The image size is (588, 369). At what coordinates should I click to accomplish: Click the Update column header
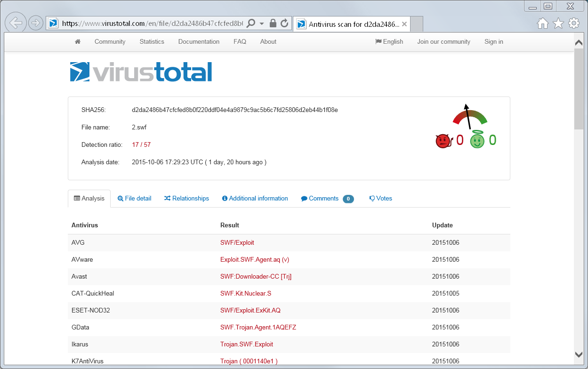click(x=443, y=225)
